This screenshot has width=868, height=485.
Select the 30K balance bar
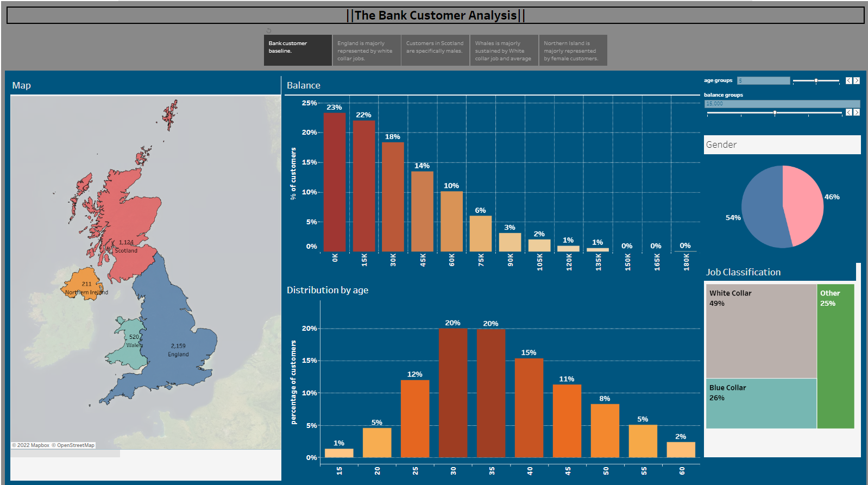(x=393, y=197)
